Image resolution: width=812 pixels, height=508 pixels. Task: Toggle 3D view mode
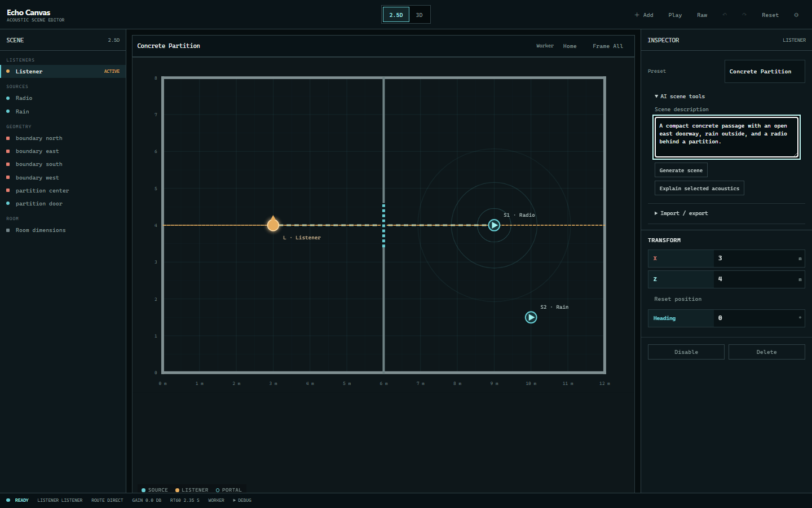tap(419, 15)
